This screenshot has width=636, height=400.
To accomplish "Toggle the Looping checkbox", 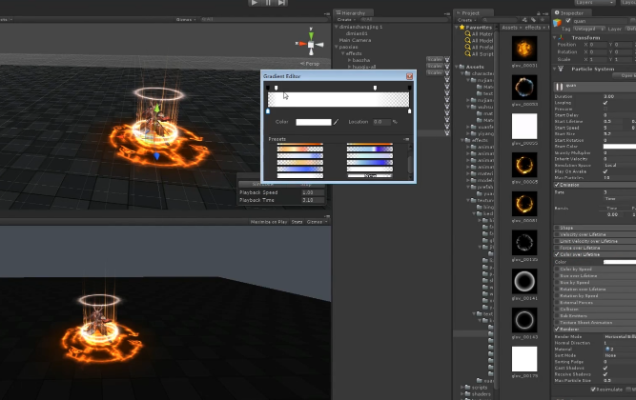I will tap(606, 103).
